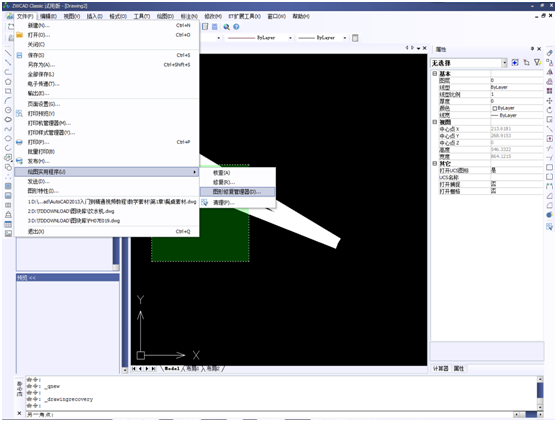The width and height of the screenshot is (557, 422).
Task: Click the Move tool in right toolbar
Action: click(550, 101)
